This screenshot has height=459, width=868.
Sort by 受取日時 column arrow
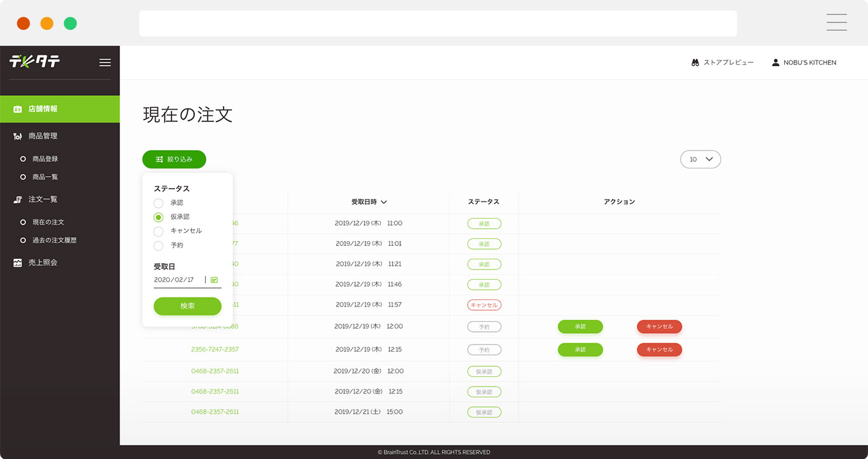(384, 202)
